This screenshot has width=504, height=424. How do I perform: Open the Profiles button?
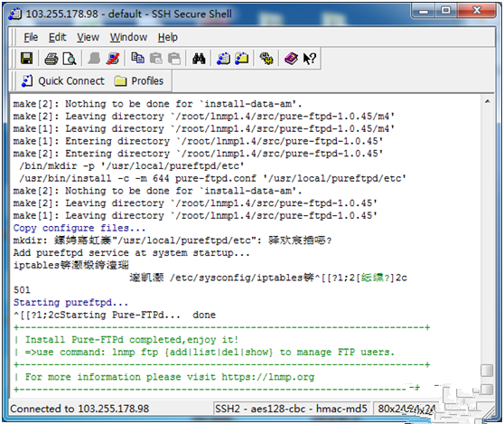[x=139, y=80]
